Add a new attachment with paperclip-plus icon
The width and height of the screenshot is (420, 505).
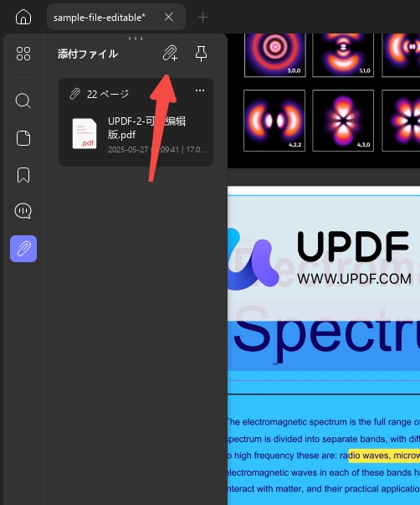point(170,53)
